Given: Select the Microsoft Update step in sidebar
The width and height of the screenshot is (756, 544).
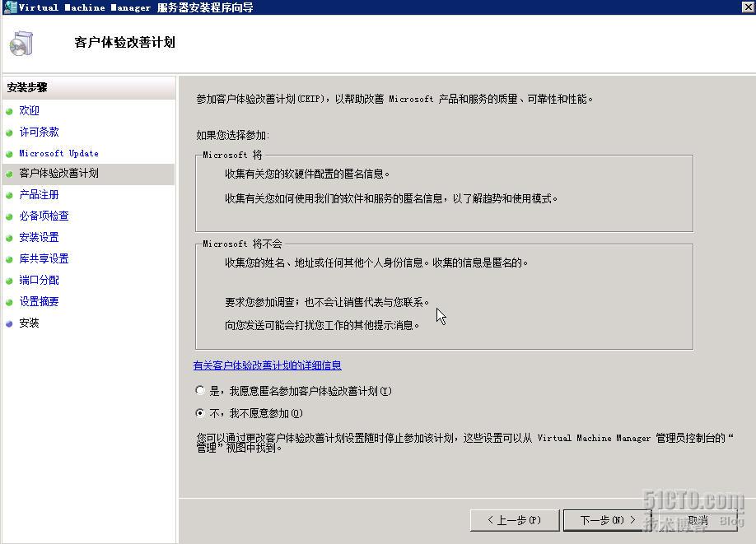Looking at the screenshot, I should (58, 153).
